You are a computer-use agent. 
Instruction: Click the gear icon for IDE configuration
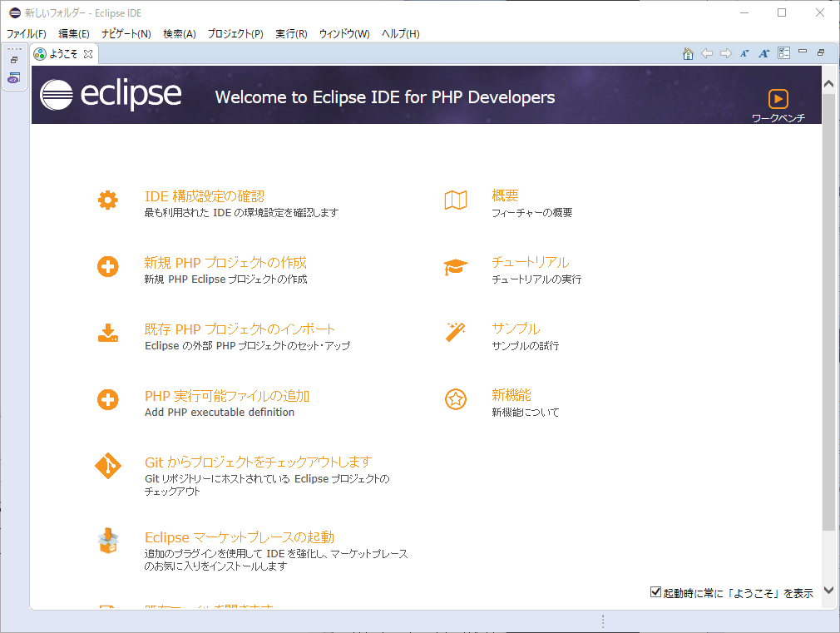point(107,200)
